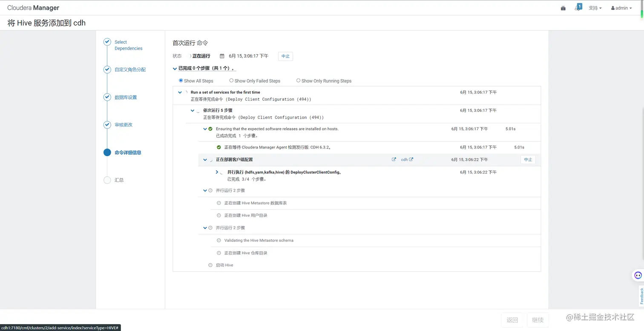Image resolution: width=644 pixels, height=331 pixels.
Task: Collapse the Ensuring expected software releases row
Action: 205,129
